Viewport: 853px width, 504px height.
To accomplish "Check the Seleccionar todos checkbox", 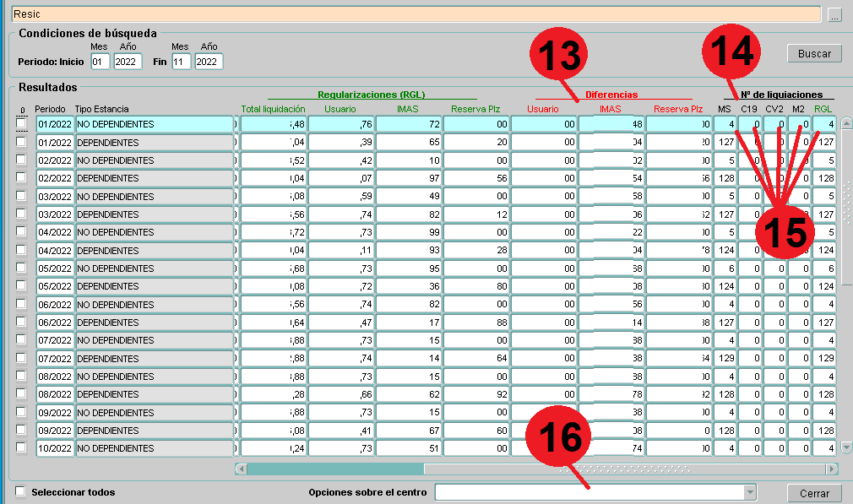I will (x=20, y=492).
